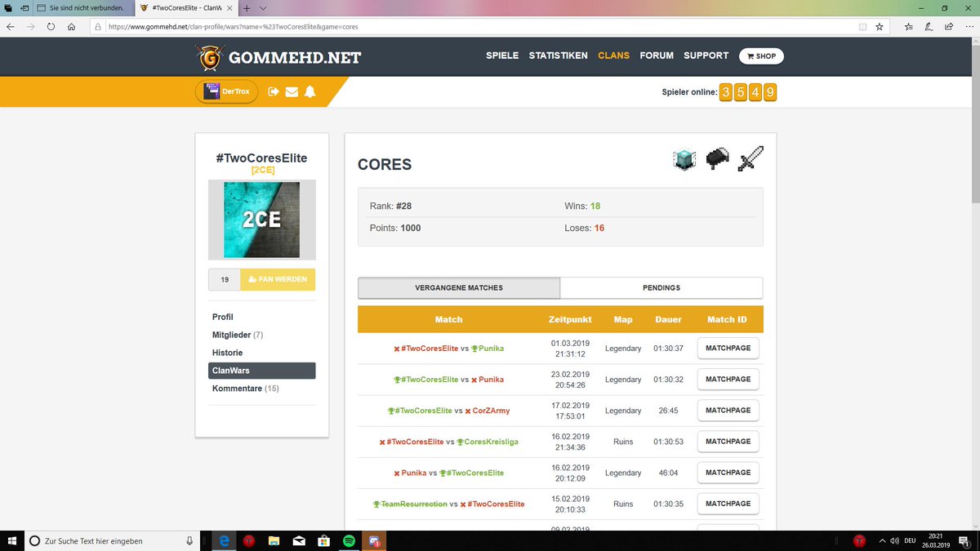Open the STATISTIKEN menu
This screenshot has height=551, width=980.
coord(558,56)
